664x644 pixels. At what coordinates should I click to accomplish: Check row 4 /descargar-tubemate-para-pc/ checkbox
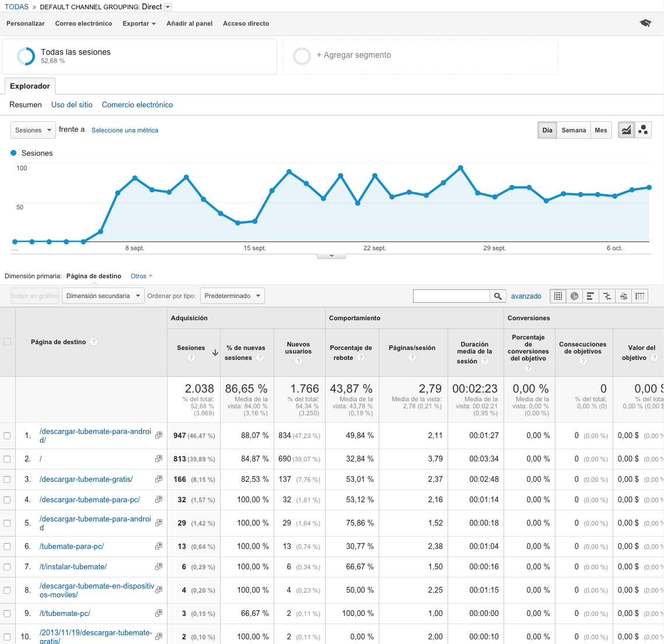(x=7, y=500)
